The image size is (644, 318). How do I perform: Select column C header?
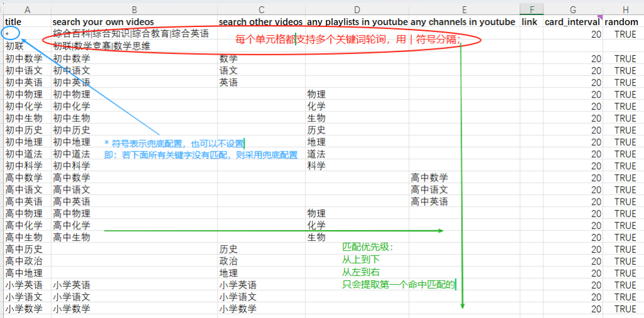pyautogui.click(x=262, y=9)
